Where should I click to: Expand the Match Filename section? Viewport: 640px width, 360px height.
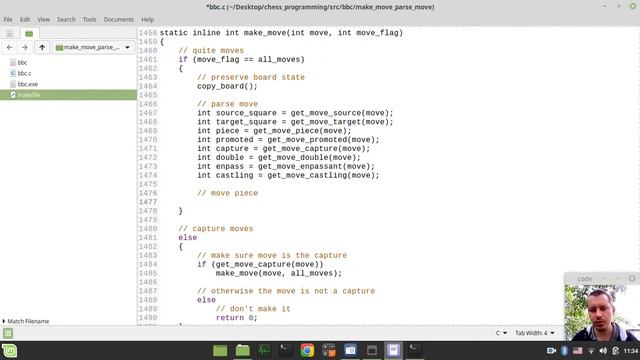[x=26, y=321]
